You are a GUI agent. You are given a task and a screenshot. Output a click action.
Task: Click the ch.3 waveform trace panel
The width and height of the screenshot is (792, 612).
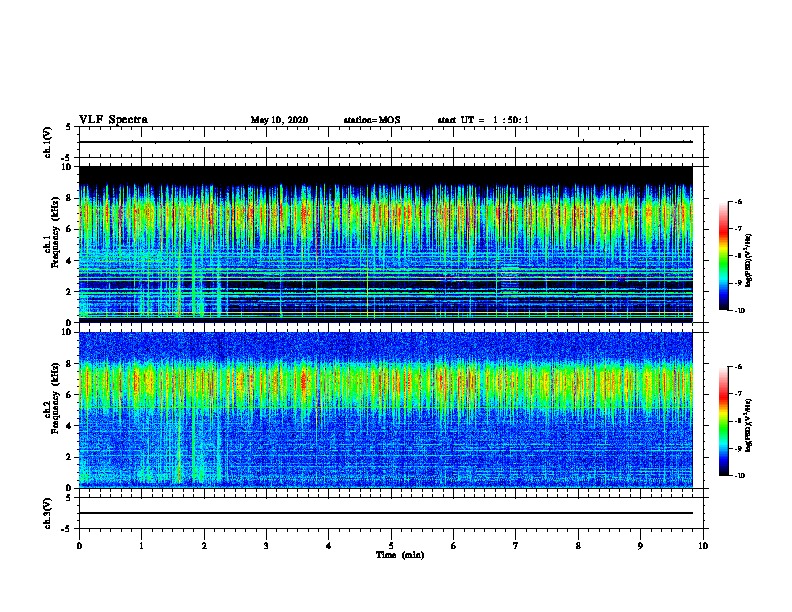coord(391,513)
